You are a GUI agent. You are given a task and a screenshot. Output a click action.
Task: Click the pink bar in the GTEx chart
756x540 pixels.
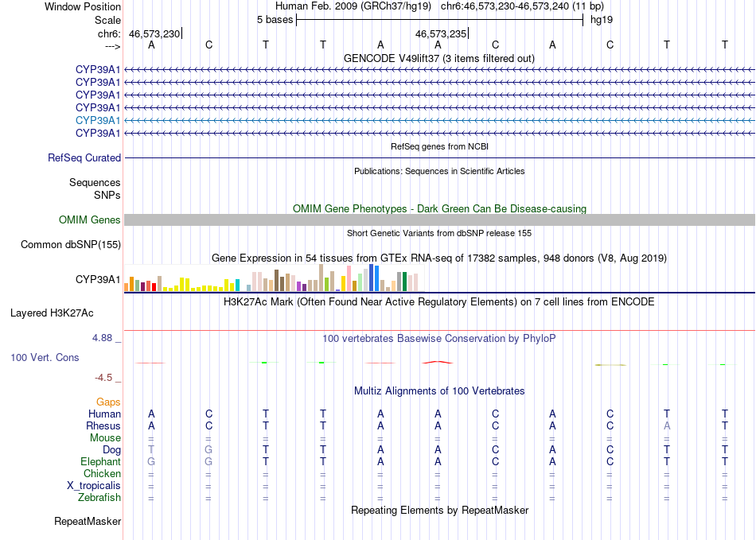pyautogui.click(x=349, y=278)
